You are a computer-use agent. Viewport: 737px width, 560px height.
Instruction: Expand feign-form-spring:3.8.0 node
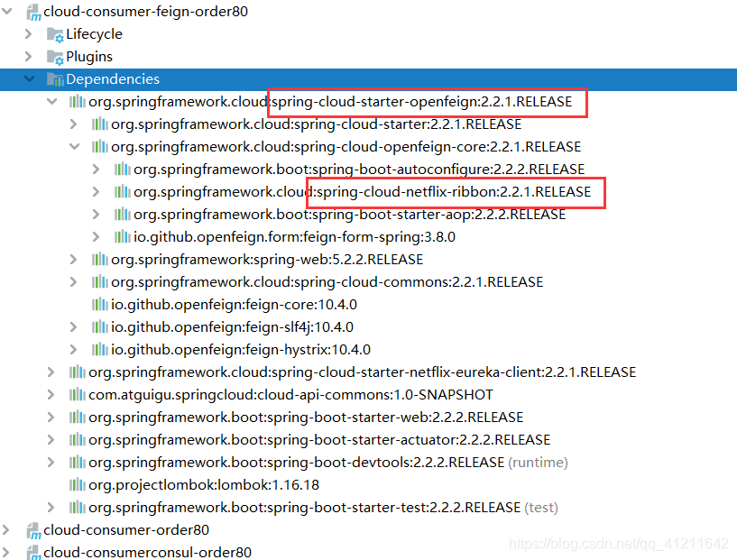96,237
